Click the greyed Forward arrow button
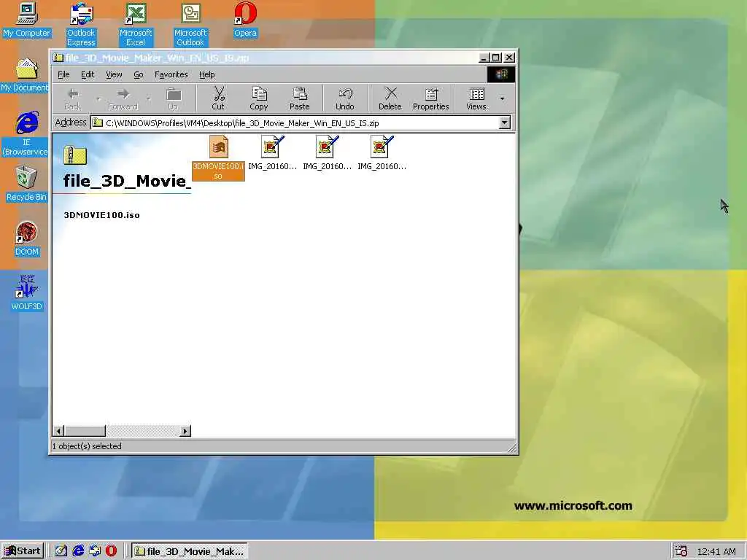Image resolution: width=747 pixels, height=560 pixels. pos(123,98)
